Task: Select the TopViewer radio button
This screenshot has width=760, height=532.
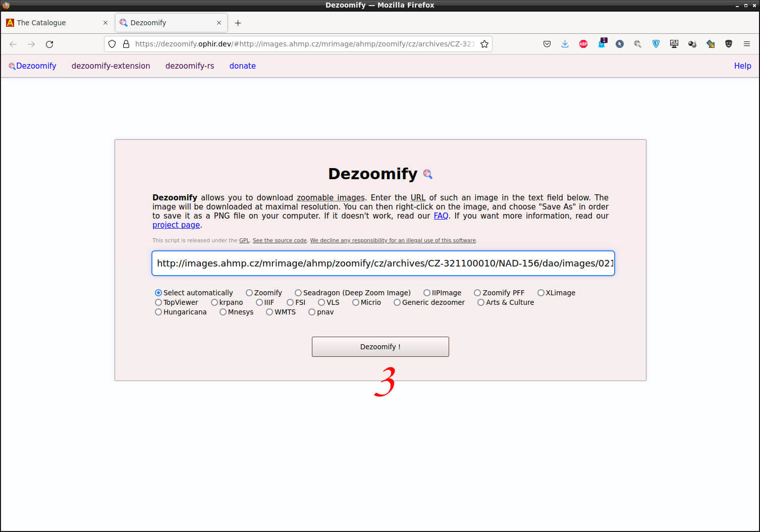Action: pos(158,302)
